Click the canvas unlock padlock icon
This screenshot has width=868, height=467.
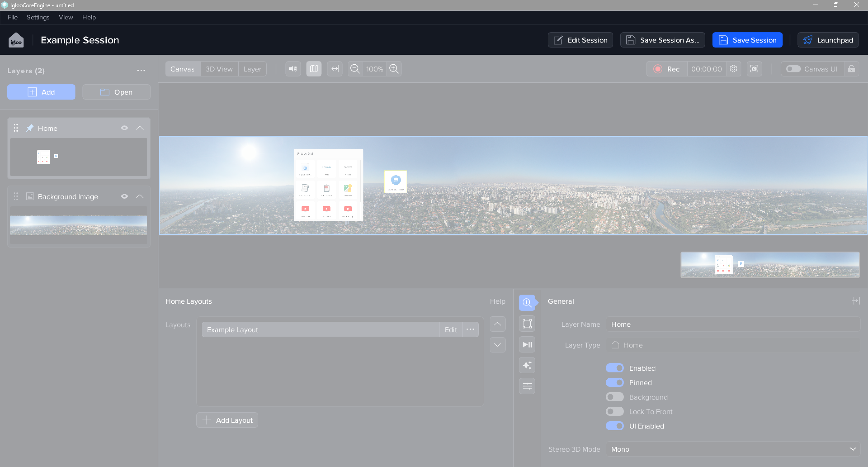click(851, 69)
